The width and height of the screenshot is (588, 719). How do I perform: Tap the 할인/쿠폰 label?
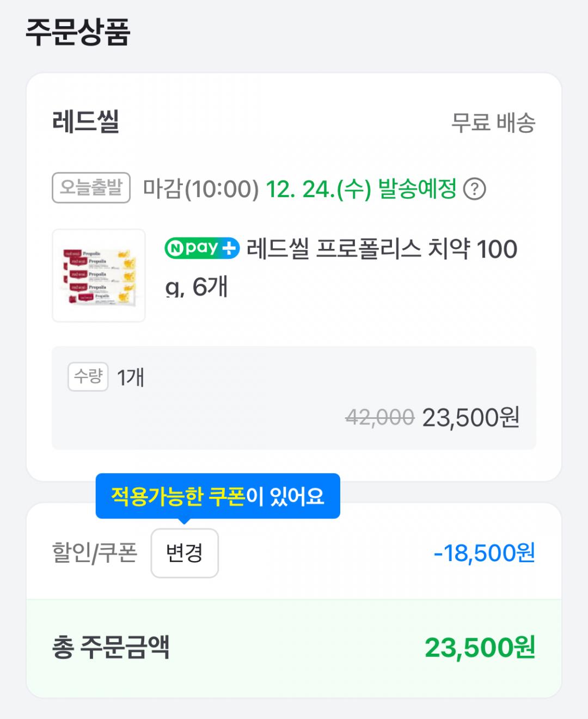(x=94, y=553)
